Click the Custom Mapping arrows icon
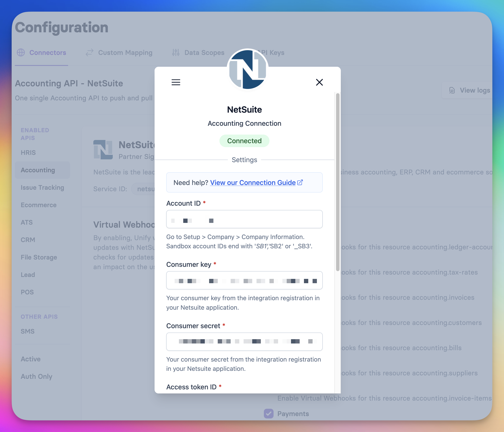 point(89,53)
